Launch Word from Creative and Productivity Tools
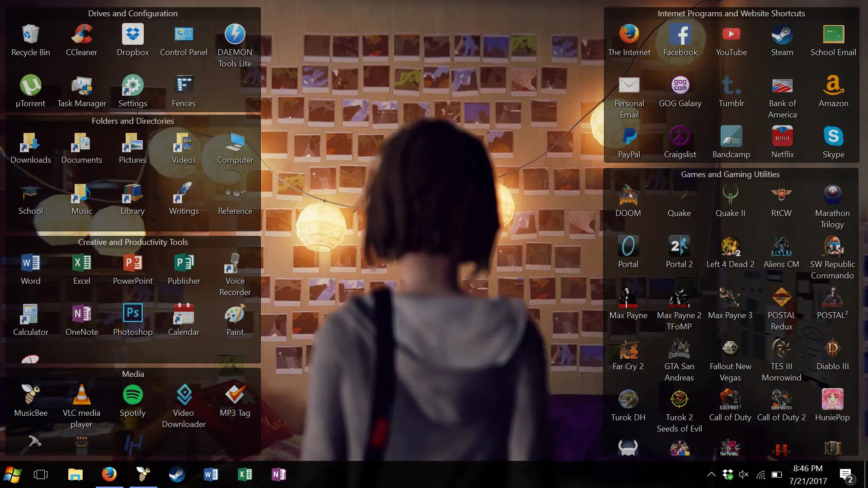Image resolution: width=868 pixels, height=488 pixels. tap(30, 269)
